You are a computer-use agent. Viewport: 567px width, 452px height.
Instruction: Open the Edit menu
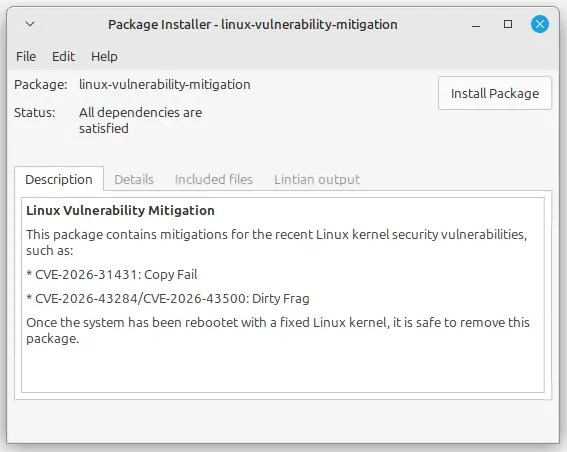point(63,56)
